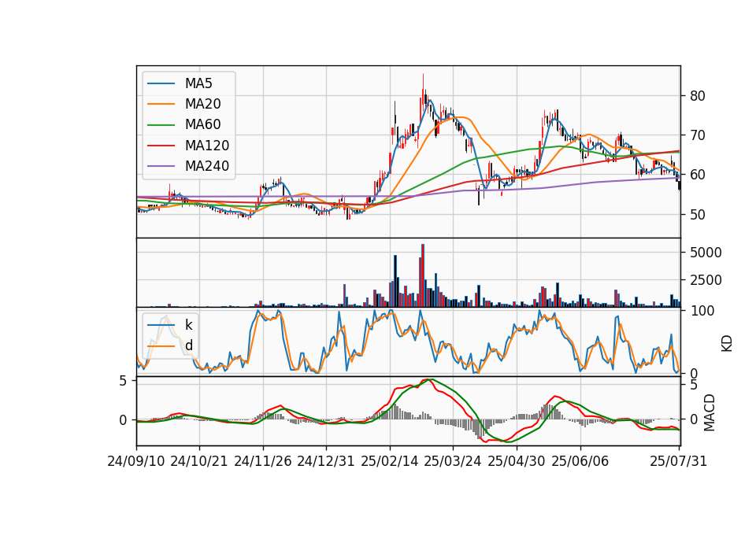
Task: Click the price axis value 80
Action: coord(698,96)
